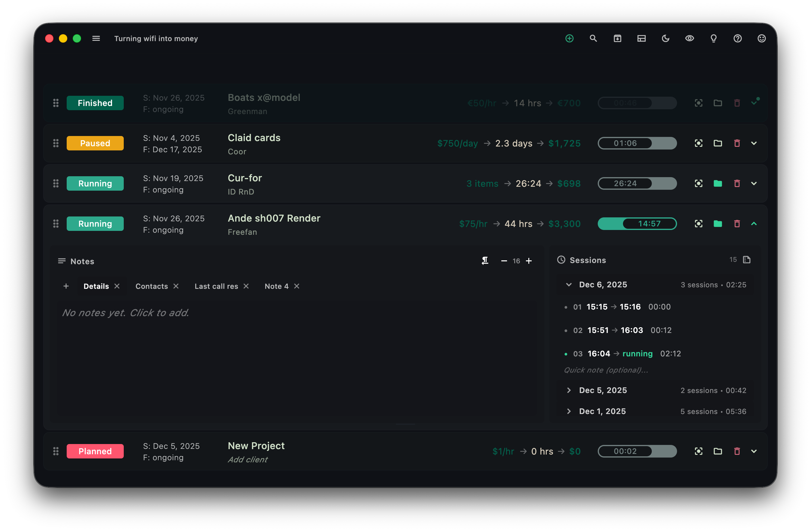
Task: Toggle the eye privacy icon in the toolbar
Action: (689, 38)
